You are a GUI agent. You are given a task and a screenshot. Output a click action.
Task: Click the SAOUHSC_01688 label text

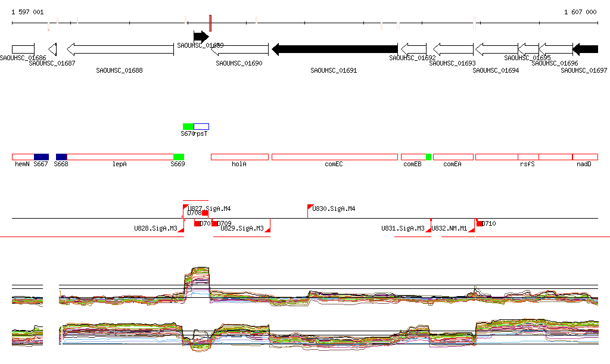tap(119, 70)
